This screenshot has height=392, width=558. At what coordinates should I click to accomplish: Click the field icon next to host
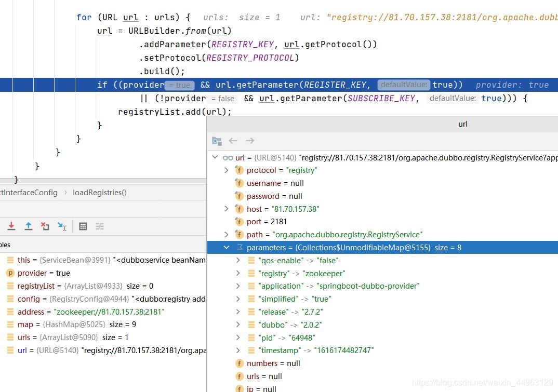tap(239, 209)
